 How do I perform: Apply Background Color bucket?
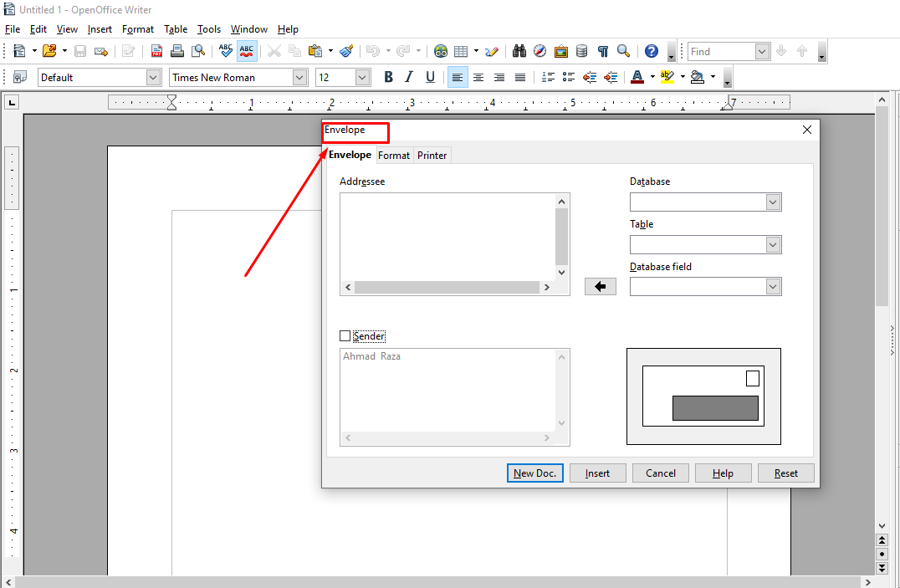[698, 77]
